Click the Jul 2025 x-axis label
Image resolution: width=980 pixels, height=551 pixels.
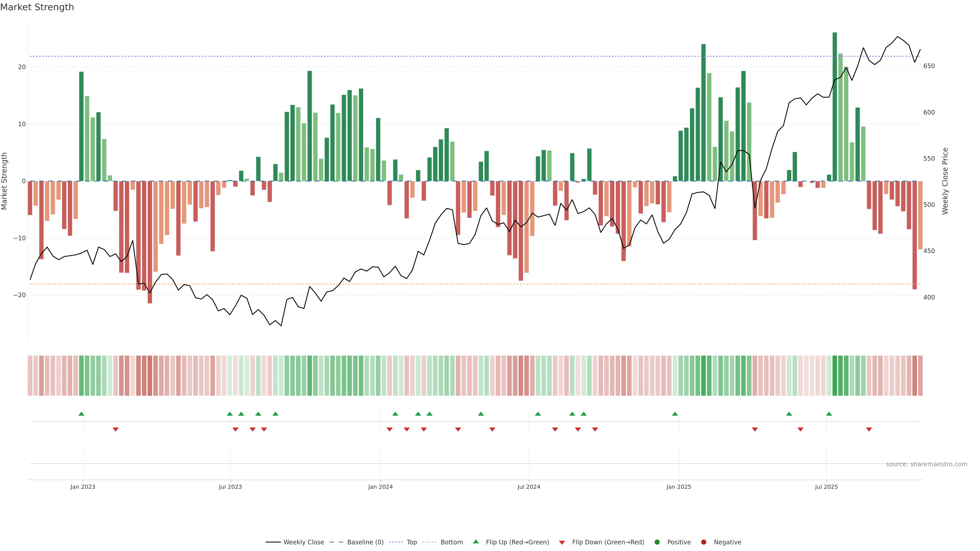coord(826,487)
